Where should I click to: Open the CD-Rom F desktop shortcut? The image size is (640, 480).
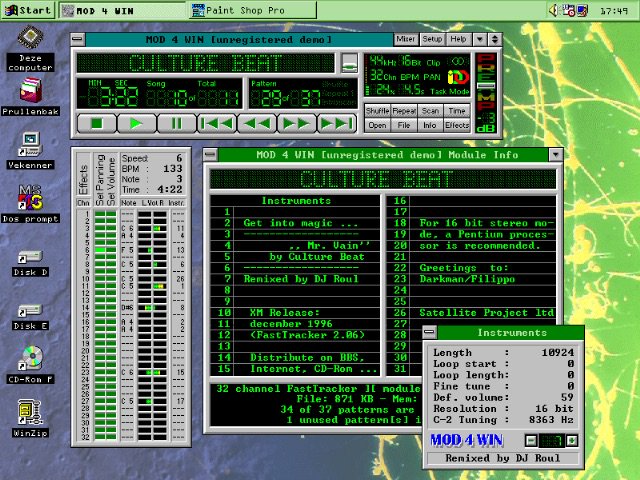(31, 364)
